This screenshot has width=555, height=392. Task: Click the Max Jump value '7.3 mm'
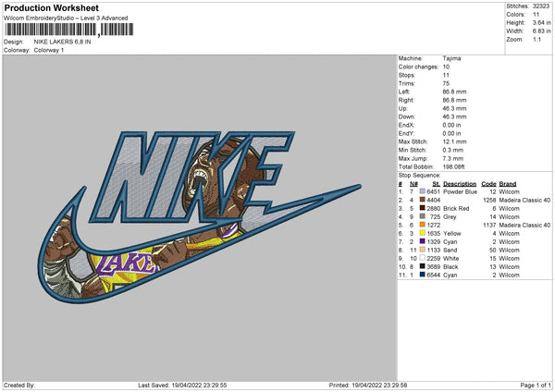[452, 158]
